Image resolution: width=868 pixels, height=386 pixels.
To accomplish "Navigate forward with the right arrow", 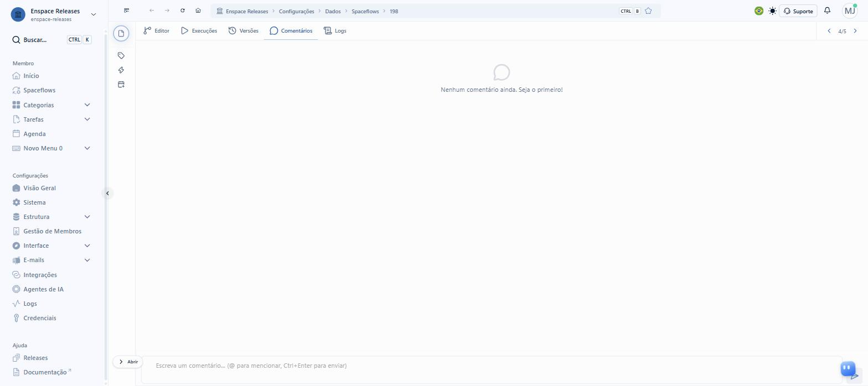I will pos(167,11).
